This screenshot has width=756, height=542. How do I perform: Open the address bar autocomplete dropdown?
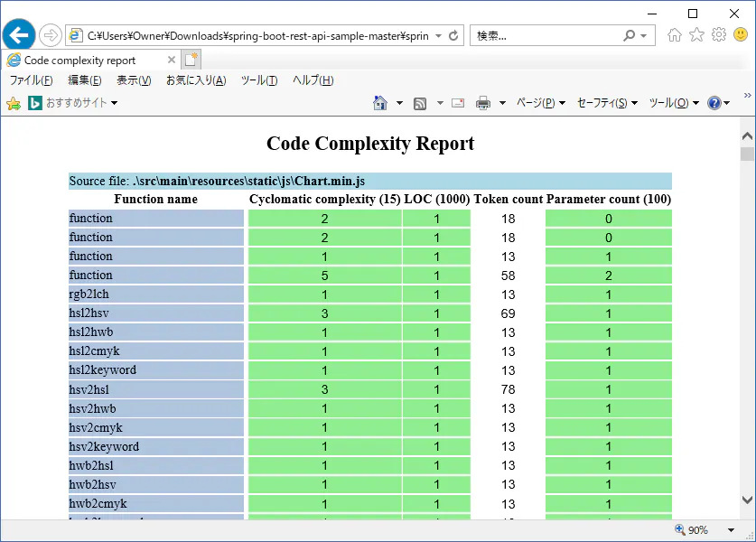pos(438,36)
